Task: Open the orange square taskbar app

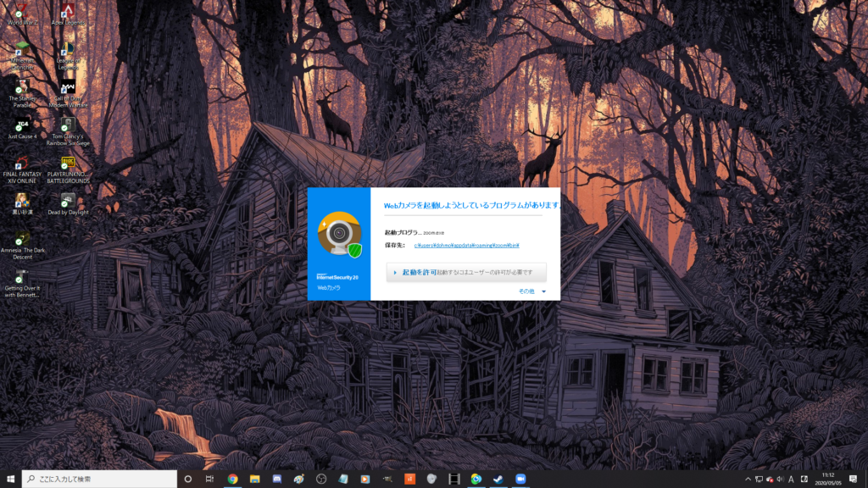Action: pos(409,480)
